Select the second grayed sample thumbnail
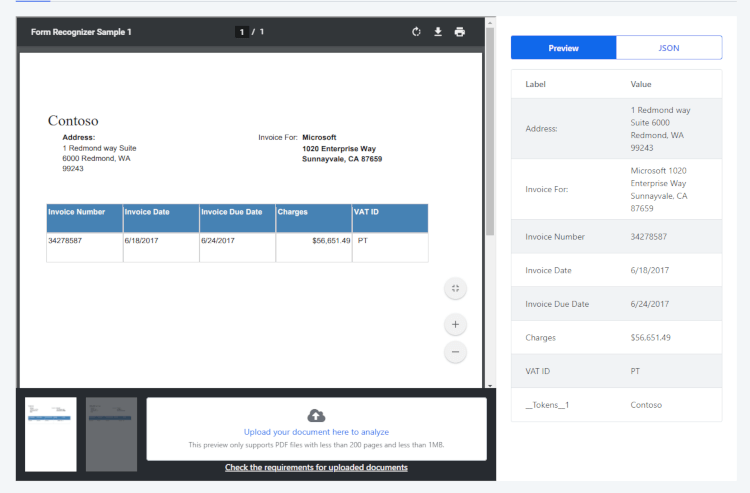Image resolution: width=750 pixels, height=493 pixels. point(111,434)
